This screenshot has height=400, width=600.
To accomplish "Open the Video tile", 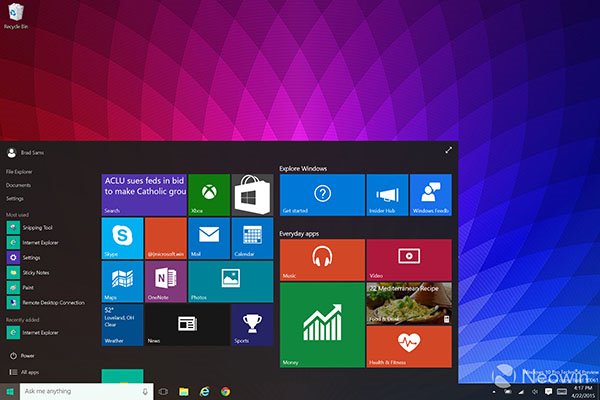I will pyautogui.click(x=409, y=260).
